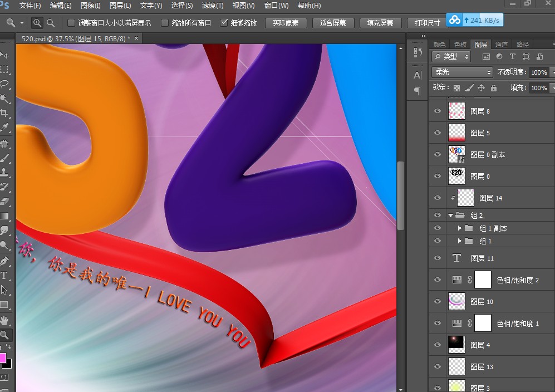555x392 pixels.
Task: Collapse the 组 2 layer group
Action: point(450,215)
